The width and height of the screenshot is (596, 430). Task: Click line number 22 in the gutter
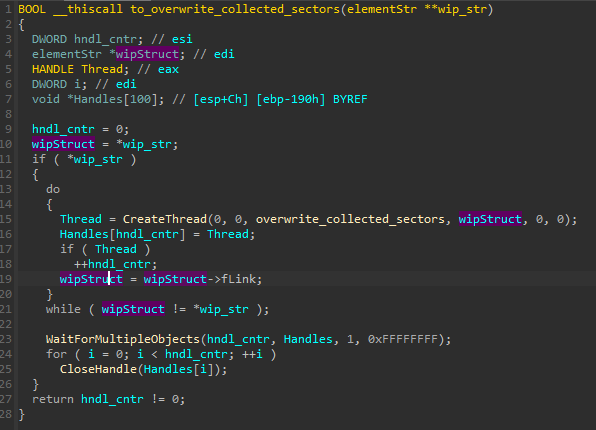coord(6,324)
